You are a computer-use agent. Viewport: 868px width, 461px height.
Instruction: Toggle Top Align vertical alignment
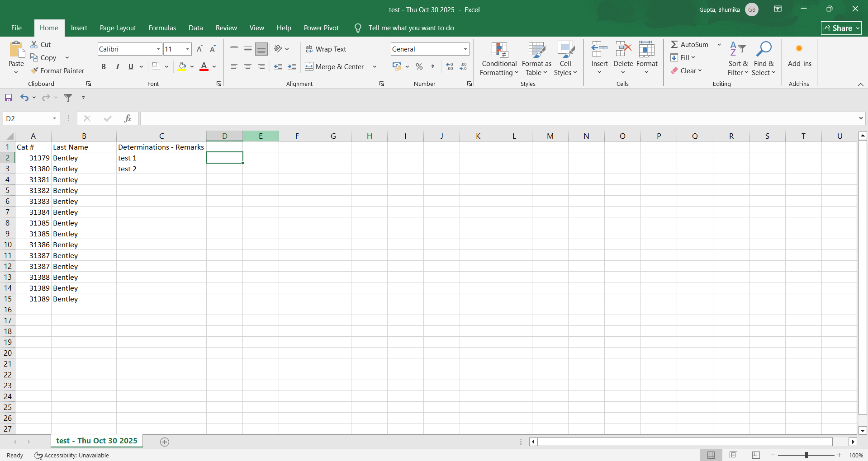234,49
